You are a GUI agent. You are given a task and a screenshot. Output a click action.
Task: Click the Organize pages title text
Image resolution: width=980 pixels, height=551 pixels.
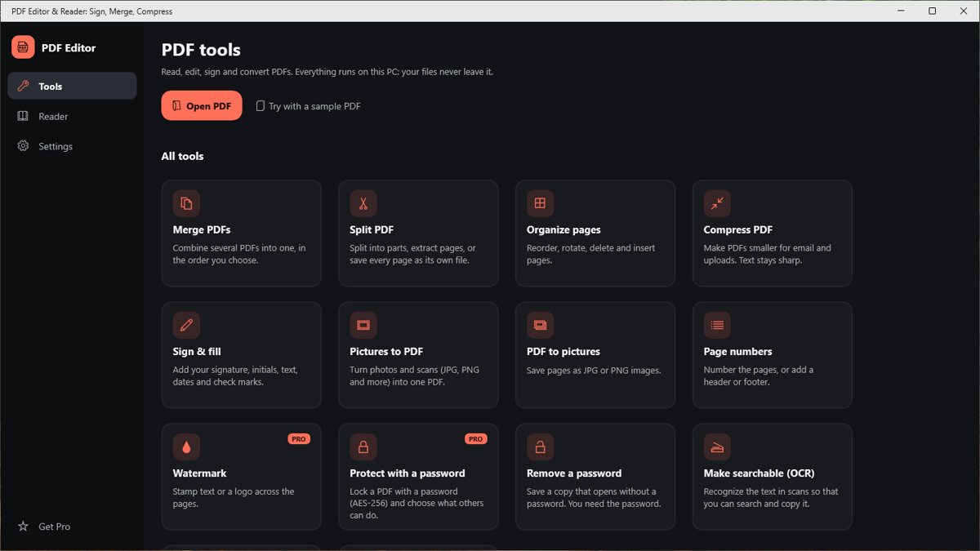pos(563,230)
